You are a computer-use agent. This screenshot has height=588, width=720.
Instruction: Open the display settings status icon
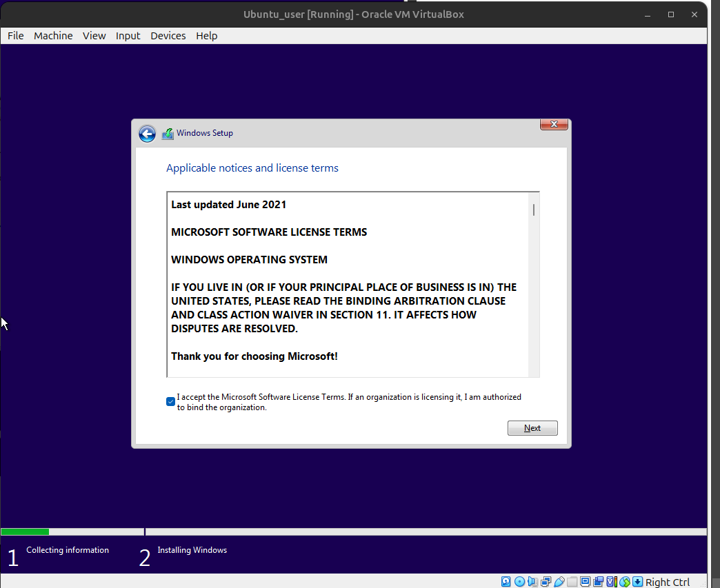tap(585, 582)
